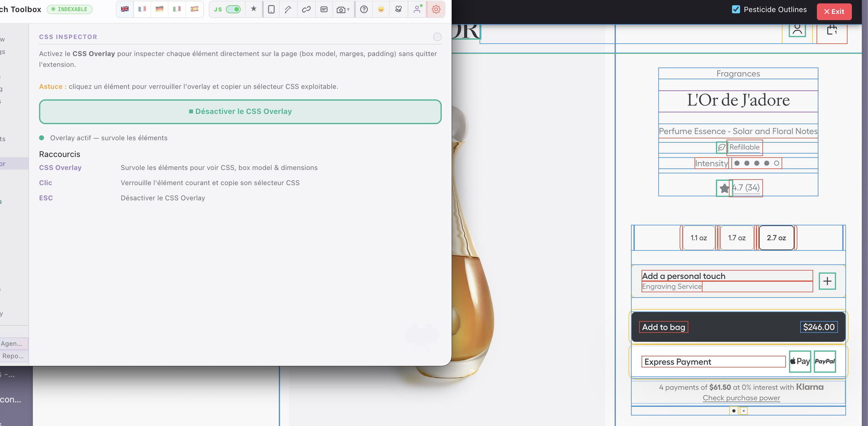
Task: Click the INDEXABLE status badge
Action: point(69,9)
